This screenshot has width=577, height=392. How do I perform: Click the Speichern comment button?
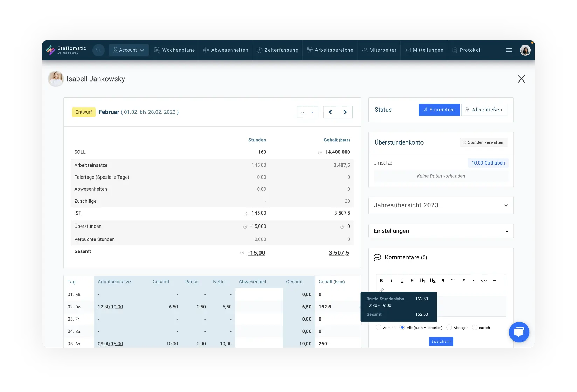pos(441,342)
